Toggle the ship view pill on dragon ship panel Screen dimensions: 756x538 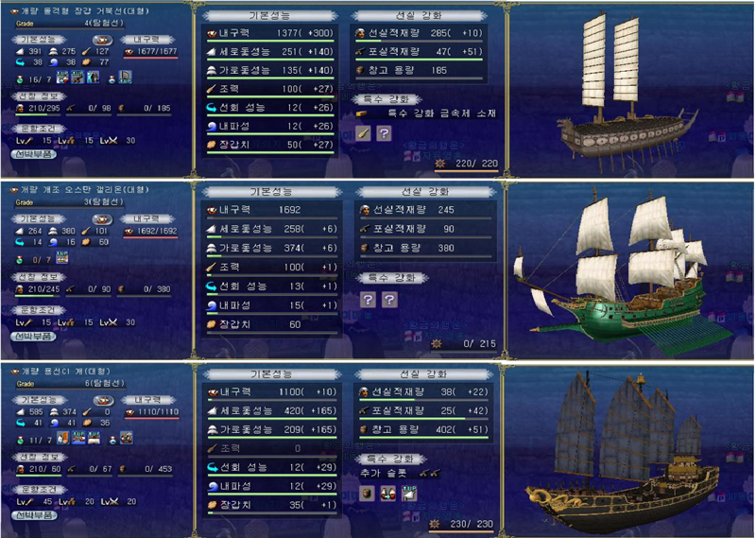coord(103,401)
